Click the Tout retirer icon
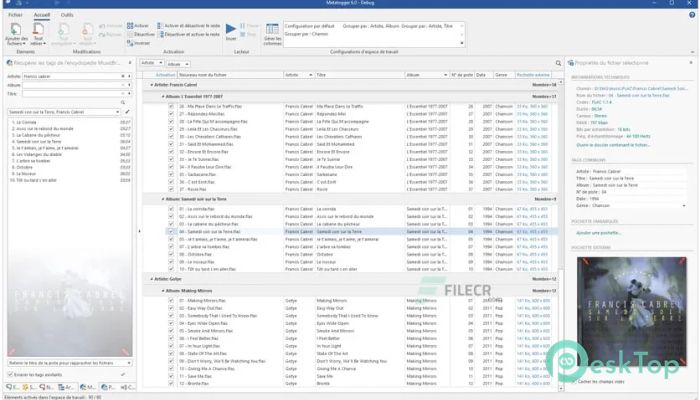Screen dimensions: 700x400 (x=38, y=29)
